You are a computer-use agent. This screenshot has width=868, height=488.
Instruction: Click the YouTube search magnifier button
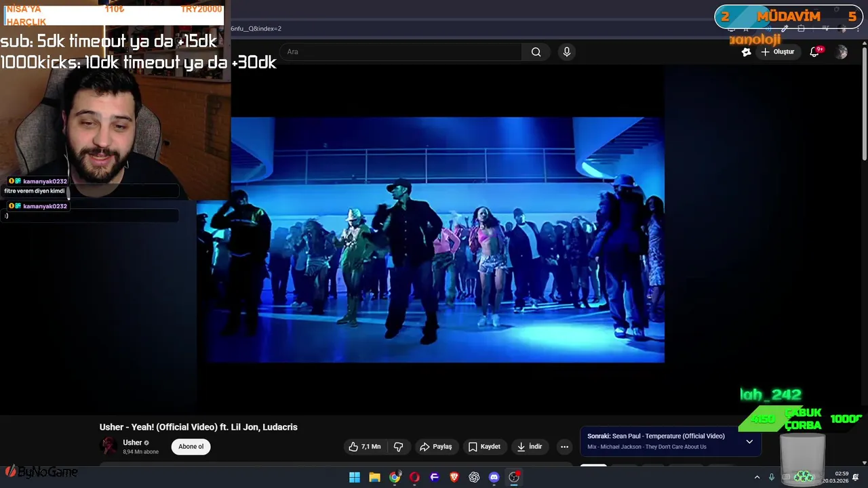pyautogui.click(x=536, y=52)
